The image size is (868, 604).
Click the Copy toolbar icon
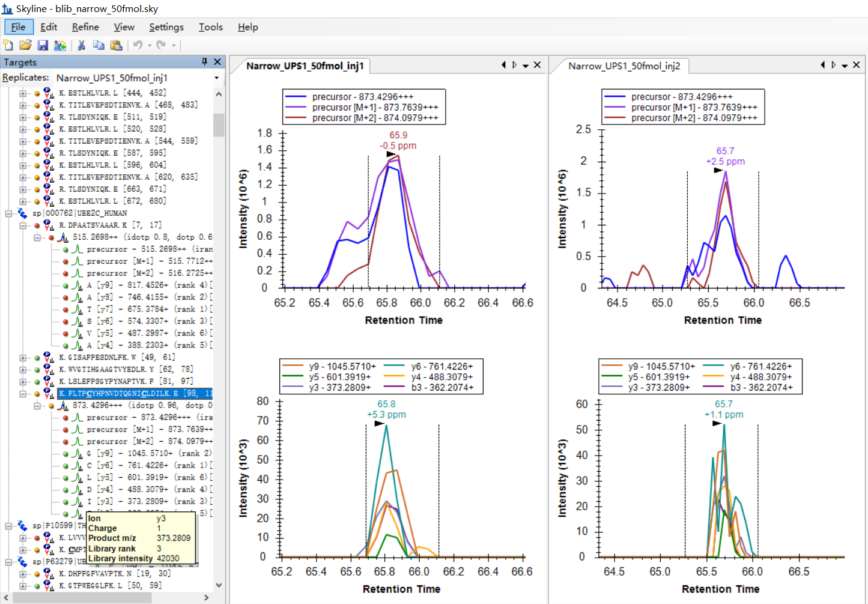(99, 45)
